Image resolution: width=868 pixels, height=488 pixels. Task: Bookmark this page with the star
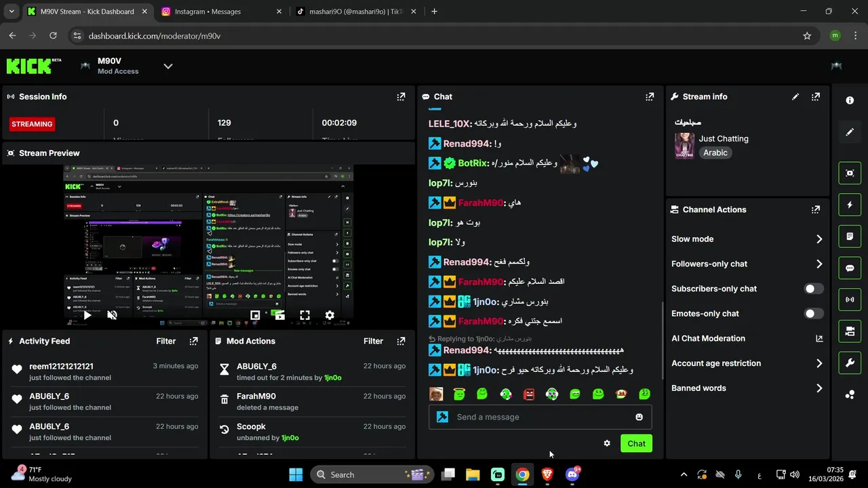[x=807, y=36]
